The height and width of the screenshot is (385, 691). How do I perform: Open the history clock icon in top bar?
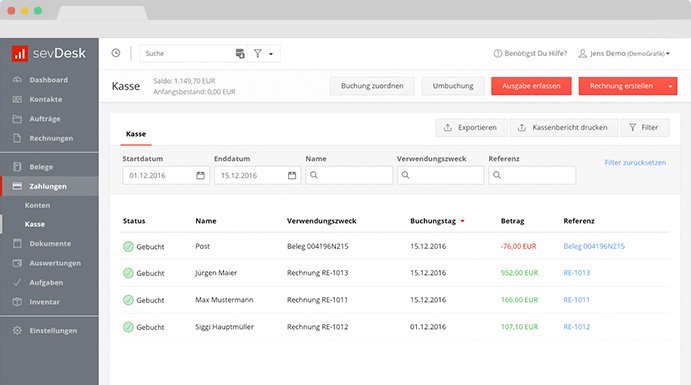(116, 53)
